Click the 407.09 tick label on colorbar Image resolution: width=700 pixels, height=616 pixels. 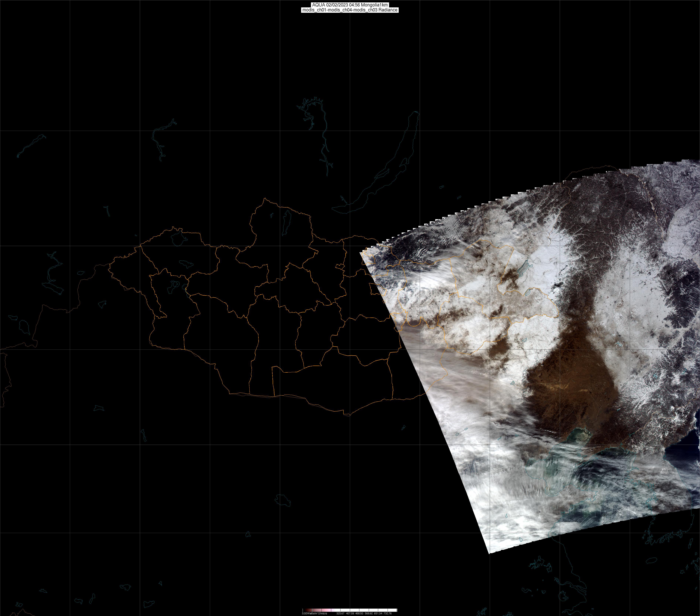click(350, 613)
